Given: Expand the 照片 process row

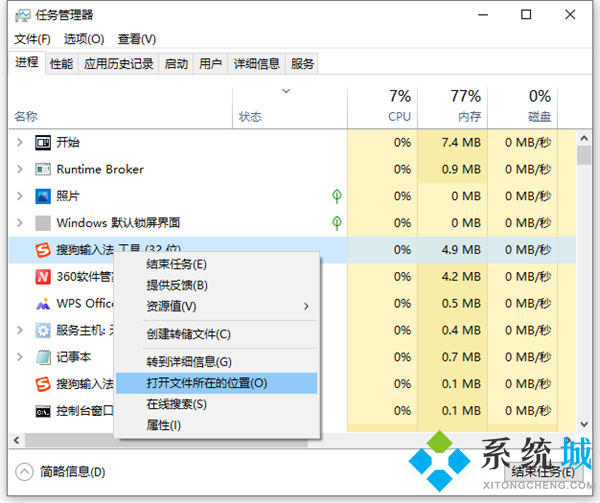Looking at the screenshot, I should click(x=20, y=196).
